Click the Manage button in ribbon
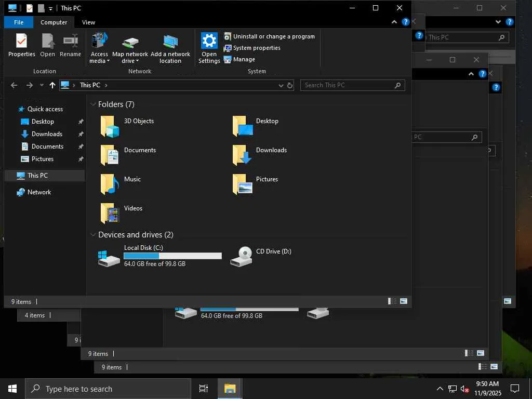 (x=240, y=59)
